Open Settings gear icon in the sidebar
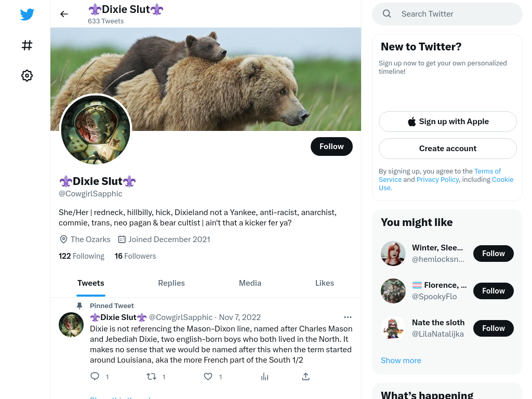532x399 pixels. click(x=27, y=75)
